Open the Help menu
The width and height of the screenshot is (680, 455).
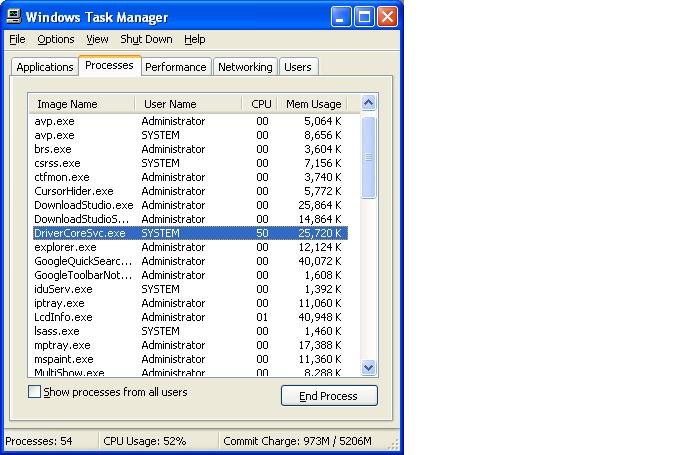(194, 39)
